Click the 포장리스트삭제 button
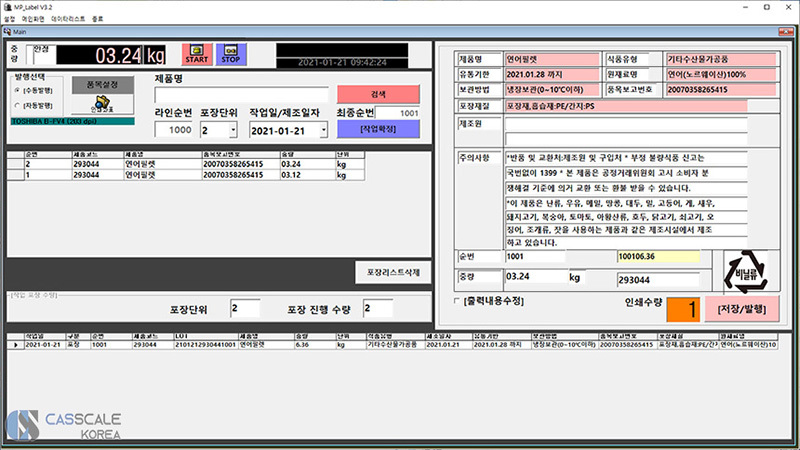The height and width of the screenshot is (450, 800). (x=394, y=272)
